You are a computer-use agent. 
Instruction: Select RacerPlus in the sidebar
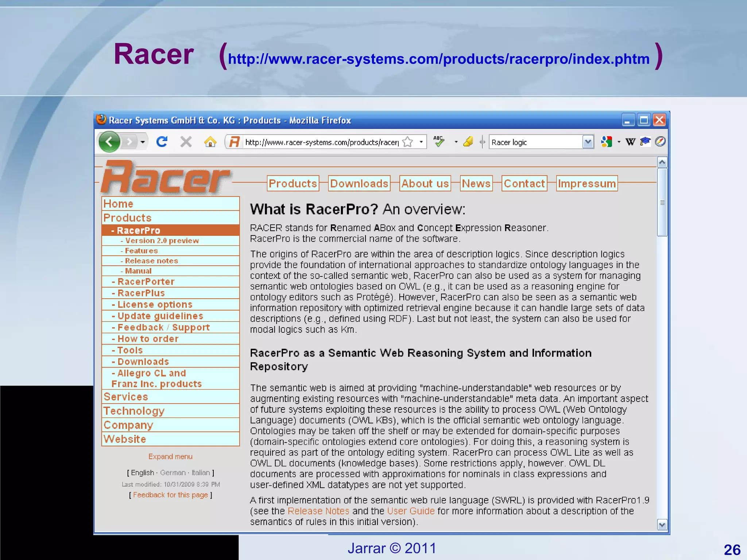coord(171,293)
